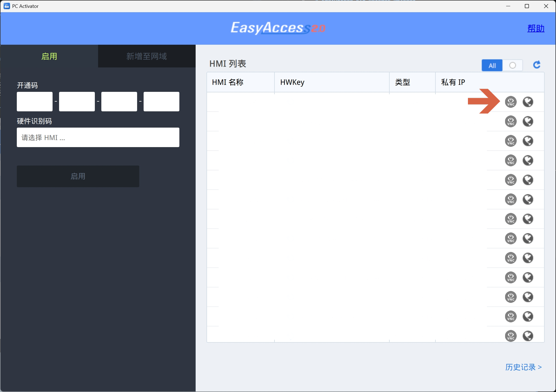556x392 pixels.
Task: Click the 类型 column header
Action: click(x=412, y=82)
